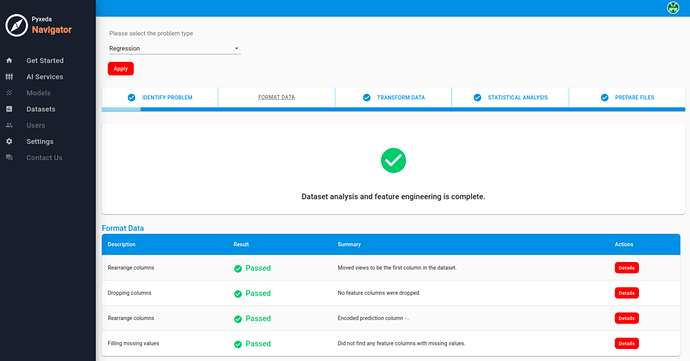
Task: Click 'Encoded prediction column' summary text
Action: [x=373, y=318]
